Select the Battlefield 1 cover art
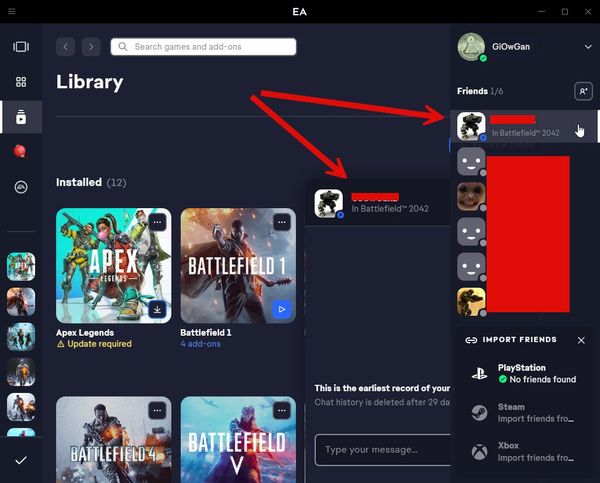 pos(238,266)
